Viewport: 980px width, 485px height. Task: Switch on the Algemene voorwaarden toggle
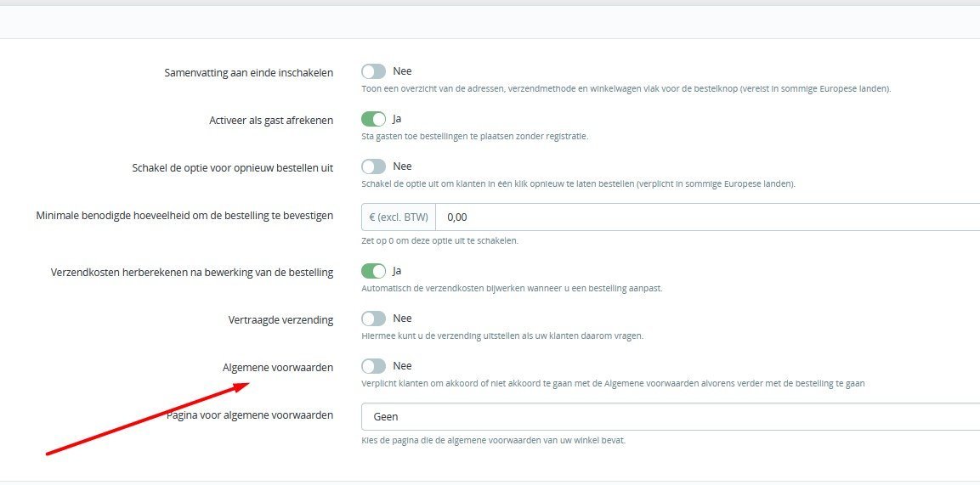pos(373,366)
